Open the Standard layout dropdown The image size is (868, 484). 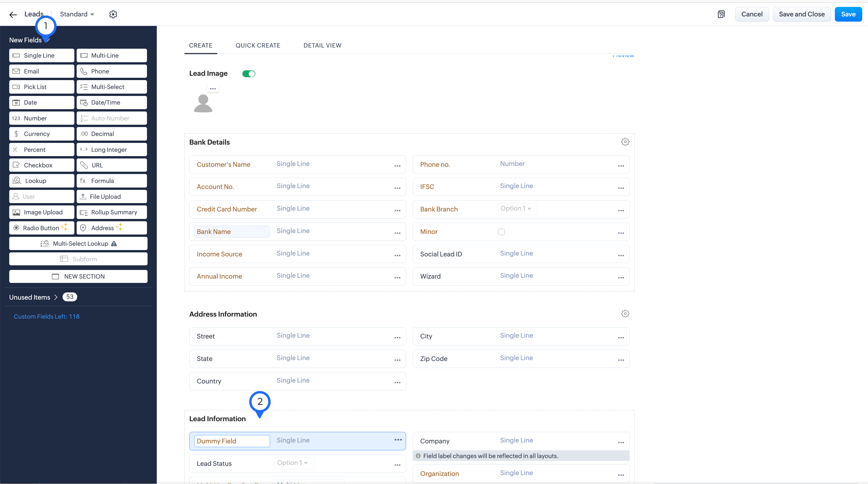77,14
